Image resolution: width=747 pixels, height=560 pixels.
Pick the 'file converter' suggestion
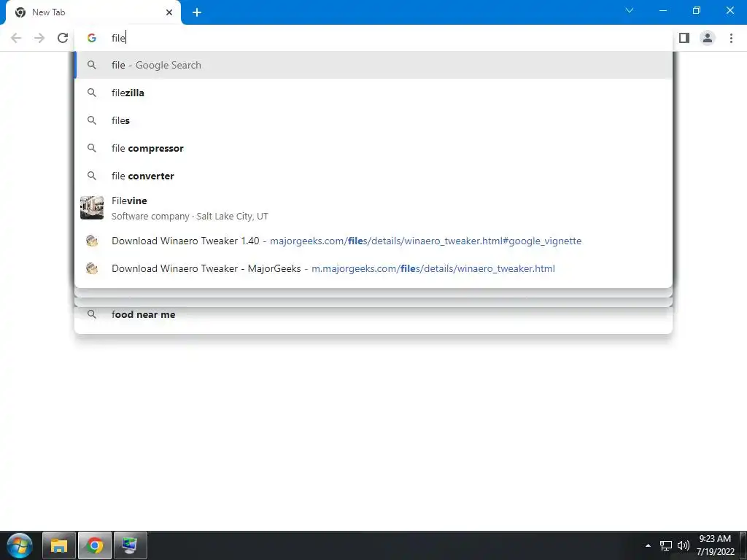pyautogui.click(x=373, y=176)
